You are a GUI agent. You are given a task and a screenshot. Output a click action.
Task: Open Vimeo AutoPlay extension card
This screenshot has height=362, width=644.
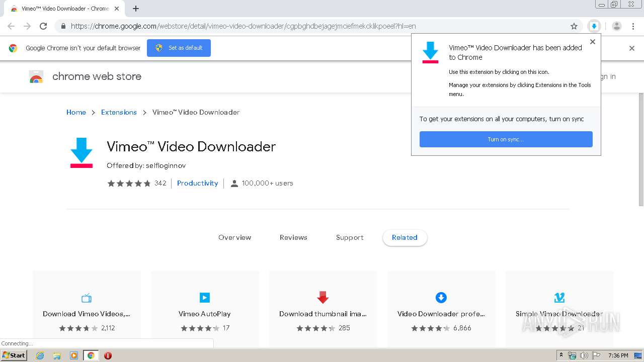[205, 309]
